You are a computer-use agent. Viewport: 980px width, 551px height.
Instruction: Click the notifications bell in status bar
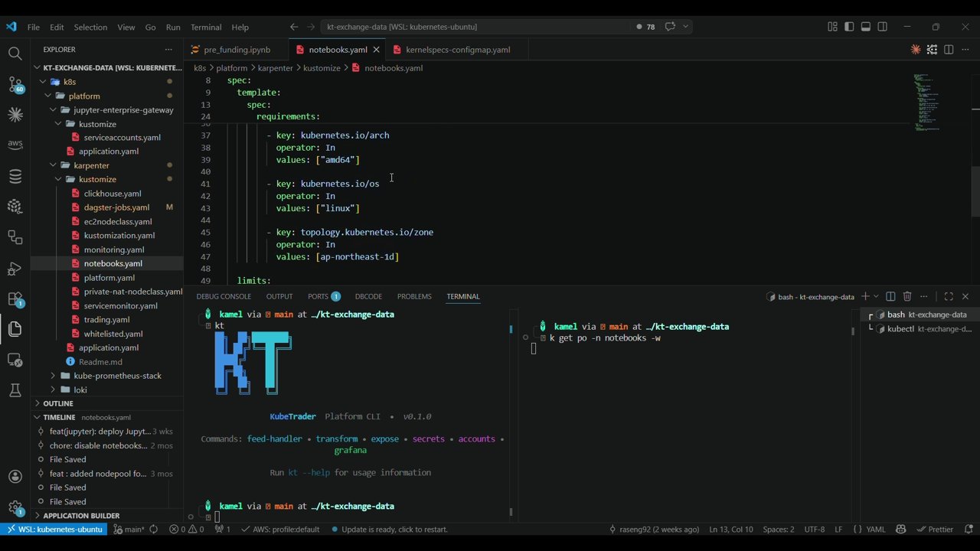(x=968, y=530)
